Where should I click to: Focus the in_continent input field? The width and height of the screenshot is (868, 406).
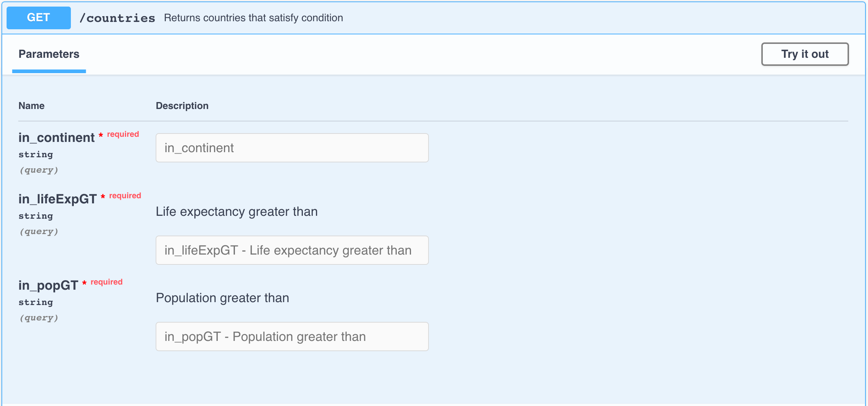(292, 148)
